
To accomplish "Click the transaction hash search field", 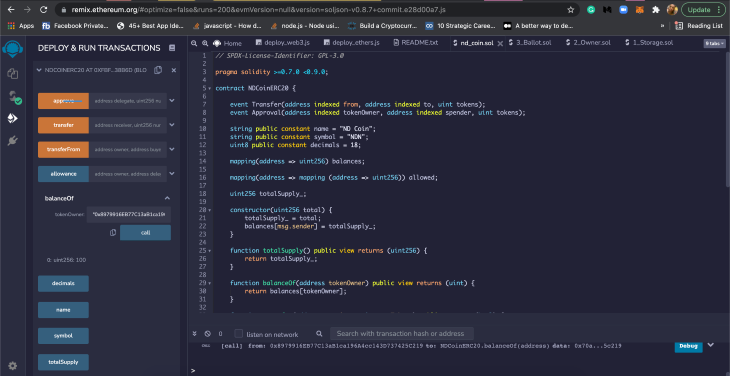I will [x=402, y=334].
